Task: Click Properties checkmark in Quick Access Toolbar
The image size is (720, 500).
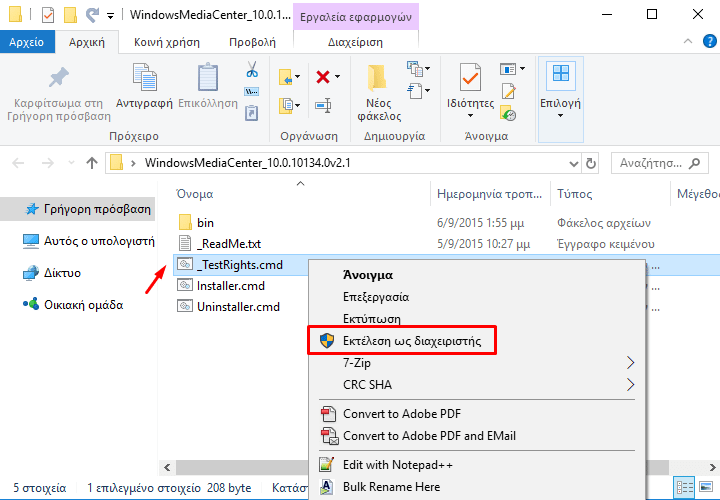Action: [x=48, y=15]
